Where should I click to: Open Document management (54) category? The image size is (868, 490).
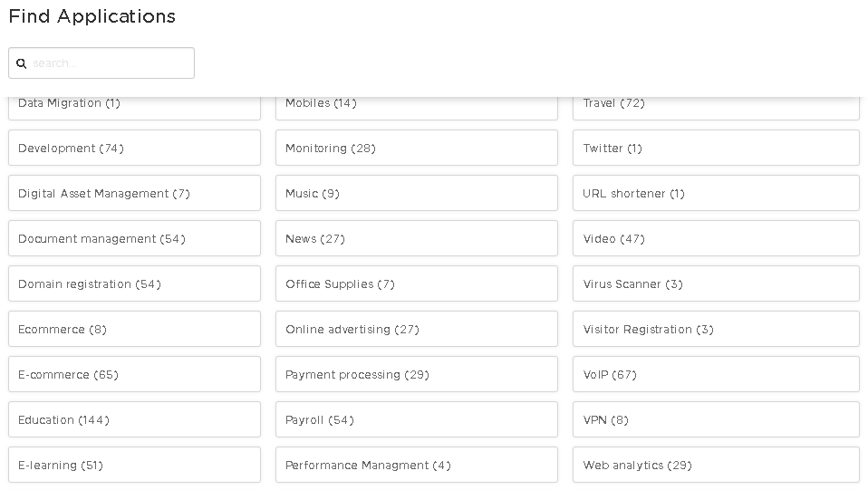click(x=134, y=238)
